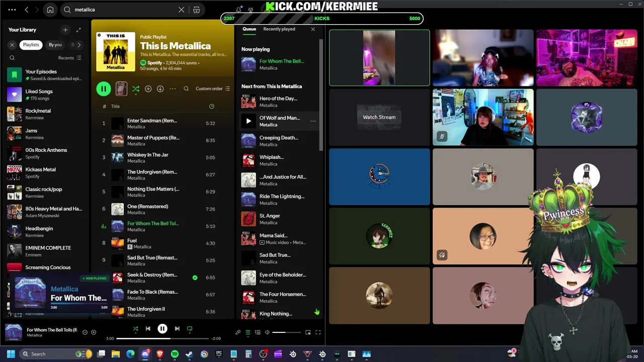644x362 pixels.
Task: Open the Browse icon beside search
Action: (x=197, y=10)
